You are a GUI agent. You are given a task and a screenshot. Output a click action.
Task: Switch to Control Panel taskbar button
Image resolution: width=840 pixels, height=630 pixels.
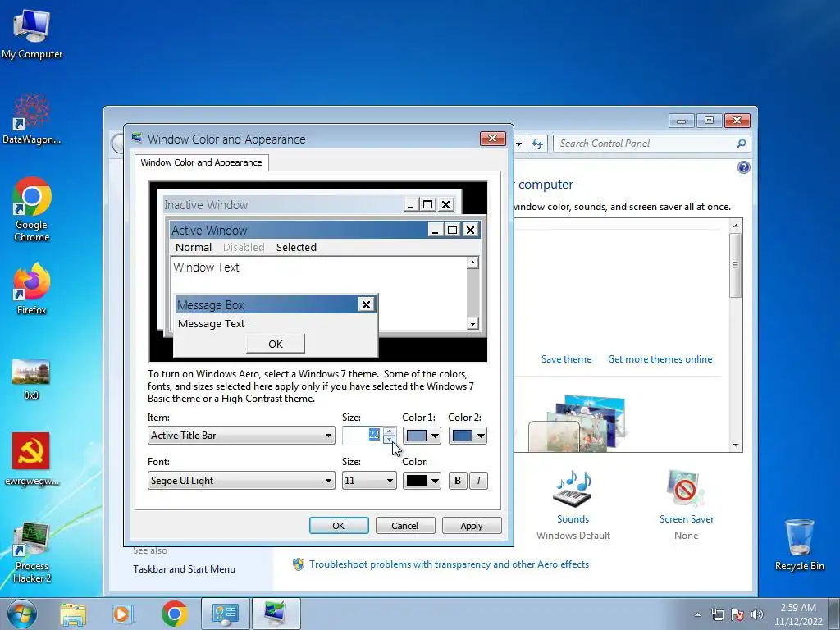tap(225, 614)
